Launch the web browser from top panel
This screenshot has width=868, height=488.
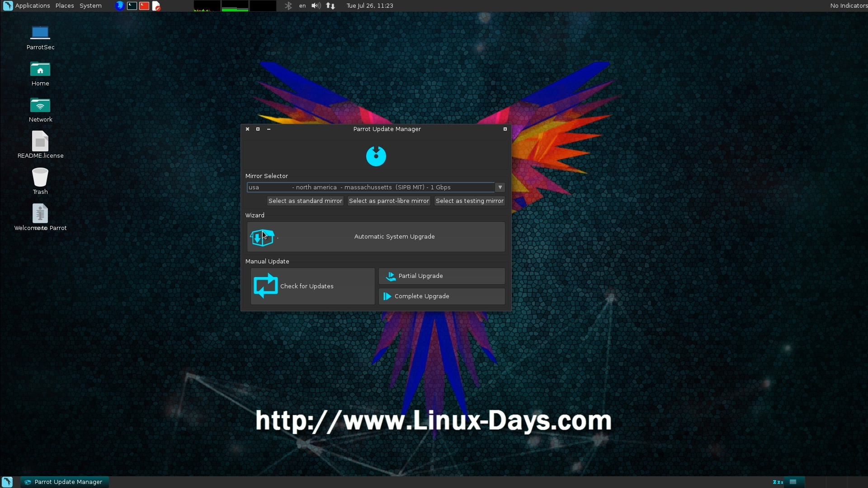click(x=119, y=6)
